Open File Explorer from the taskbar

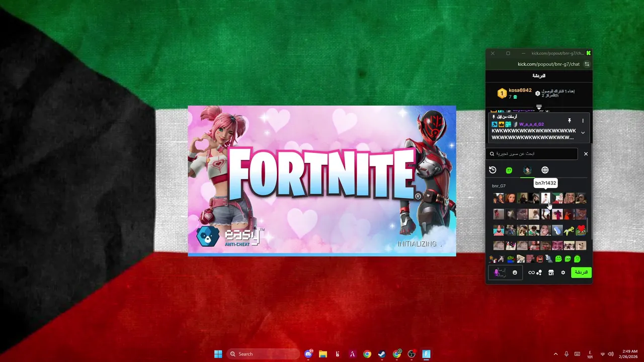click(323, 354)
